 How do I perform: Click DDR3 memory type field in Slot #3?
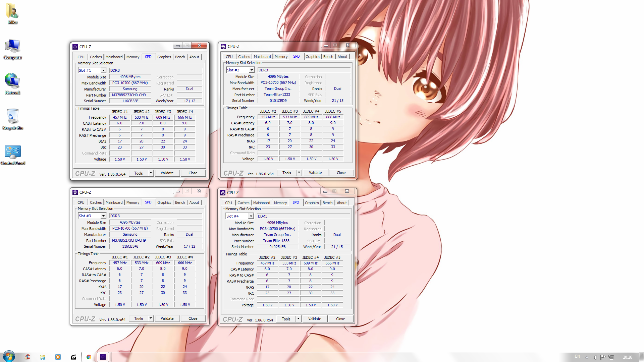point(156,216)
